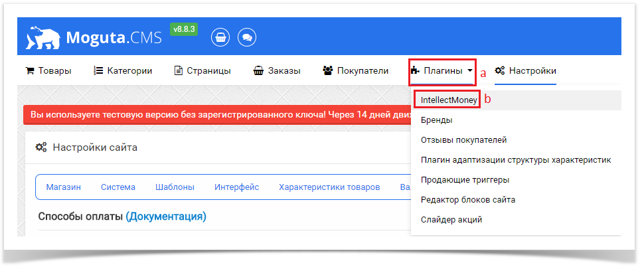This screenshot has height=269, width=644.
Task: Open the chat bubbles icon in header
Action: point(246,37)
